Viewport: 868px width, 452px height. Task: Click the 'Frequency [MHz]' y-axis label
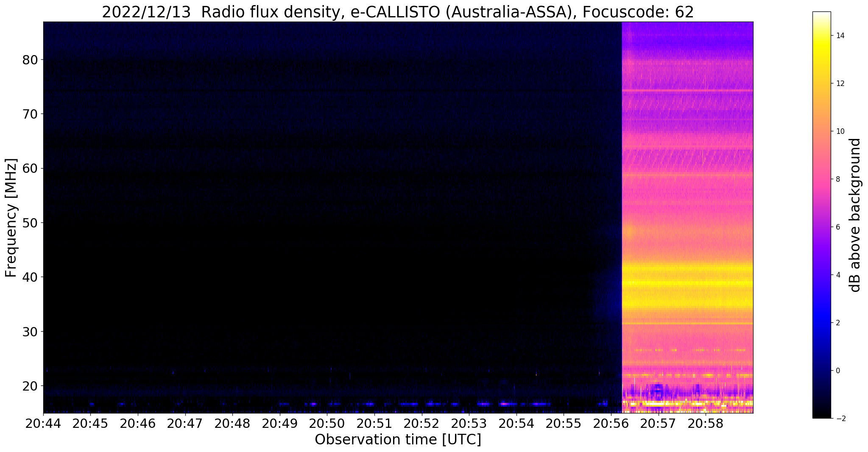tap(11, 218)
